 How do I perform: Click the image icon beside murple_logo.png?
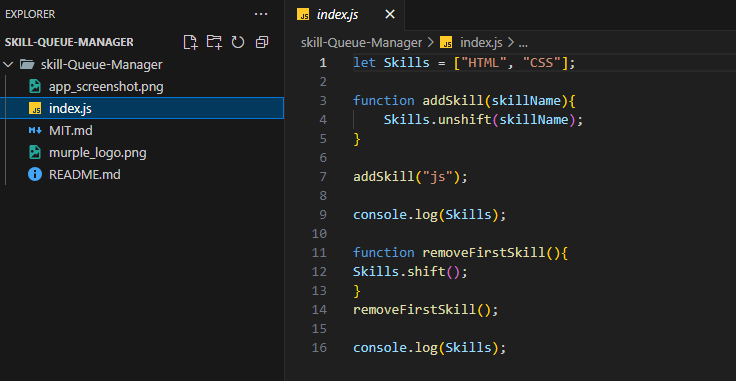coord(35,152)
